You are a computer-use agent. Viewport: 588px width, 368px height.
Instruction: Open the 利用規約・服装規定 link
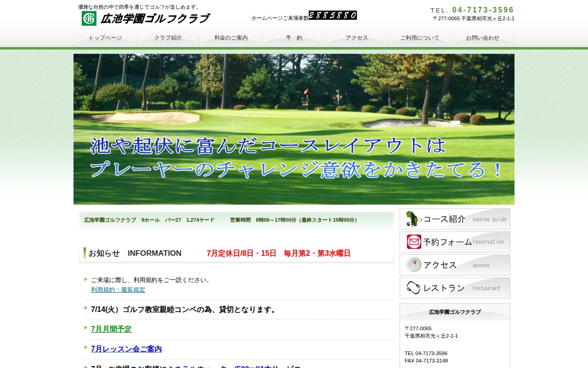[x=118, y=290]
